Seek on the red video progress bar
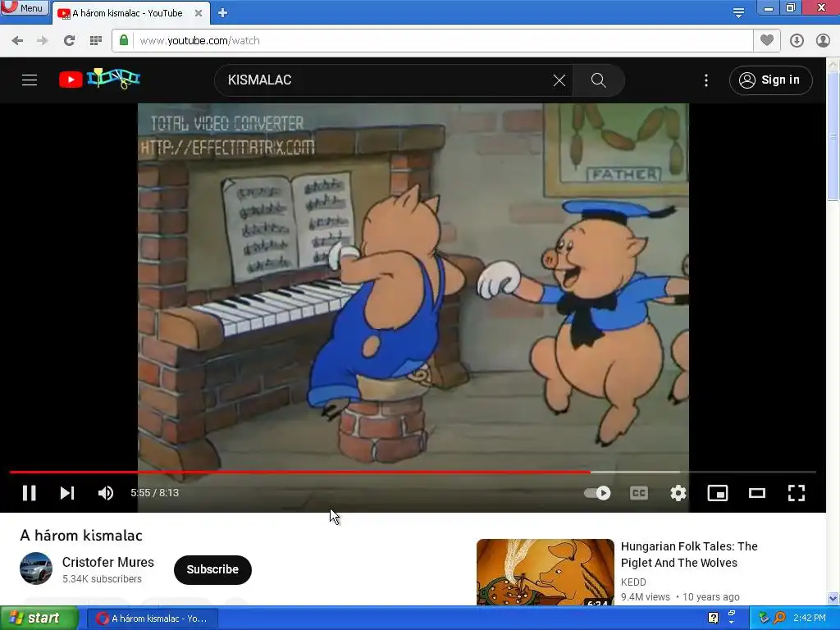The width and height of the screenshot is (840, 630). (413, 472)
